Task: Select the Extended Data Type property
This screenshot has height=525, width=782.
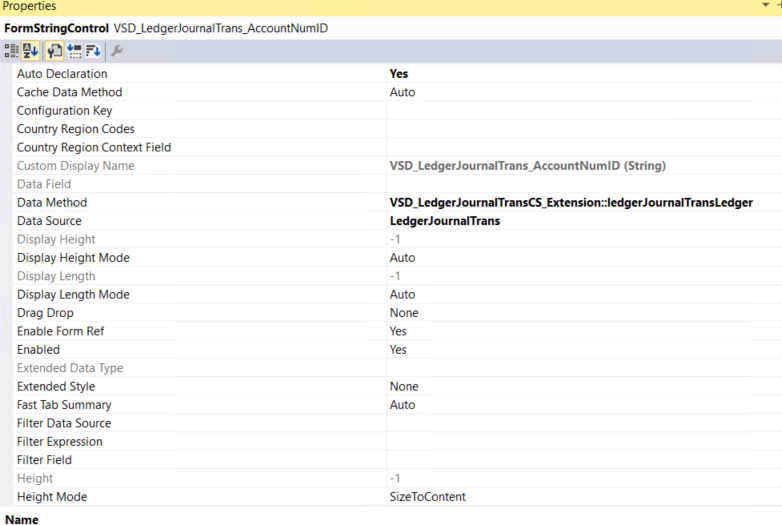Action: pos(70,368)
